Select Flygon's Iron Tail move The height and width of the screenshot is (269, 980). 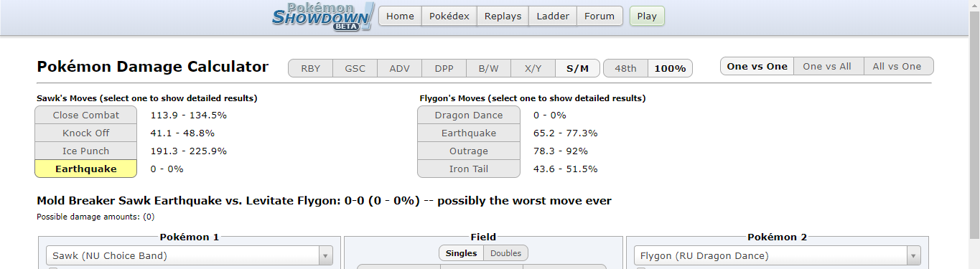tap(468, 169)
